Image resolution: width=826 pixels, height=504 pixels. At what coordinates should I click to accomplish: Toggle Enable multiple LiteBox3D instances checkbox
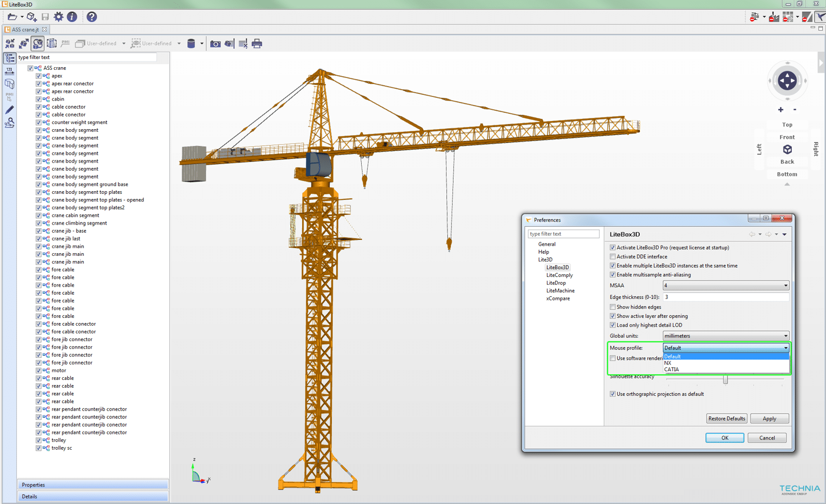pos(613,266)
